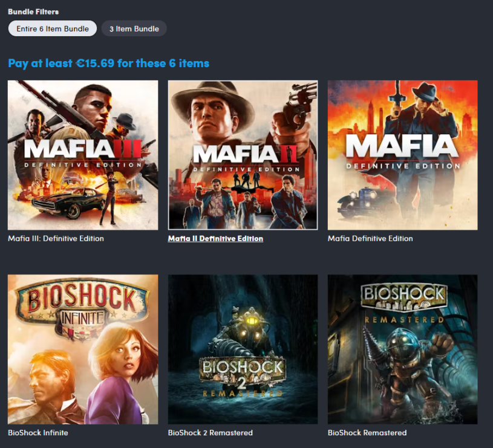The height and width of the screenshot is (448, 493).
Task: Open the BioShock Remastered cover art
Action: click(x=402, y=349)
